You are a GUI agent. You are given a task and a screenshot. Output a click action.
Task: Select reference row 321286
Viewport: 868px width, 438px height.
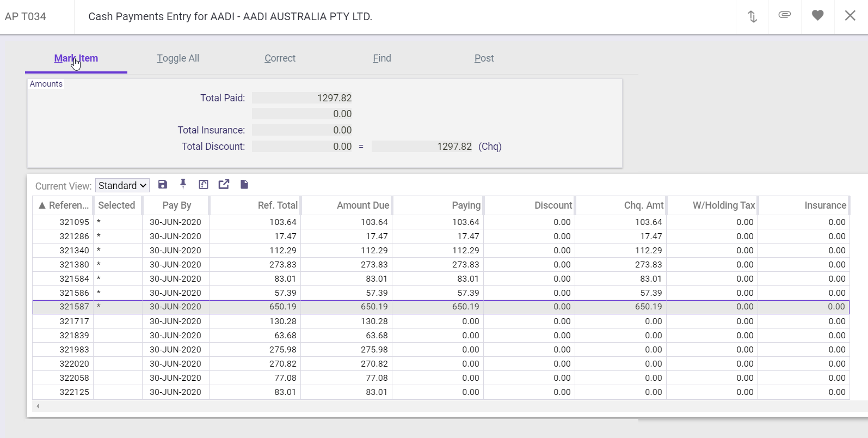(x=441, y=236)
